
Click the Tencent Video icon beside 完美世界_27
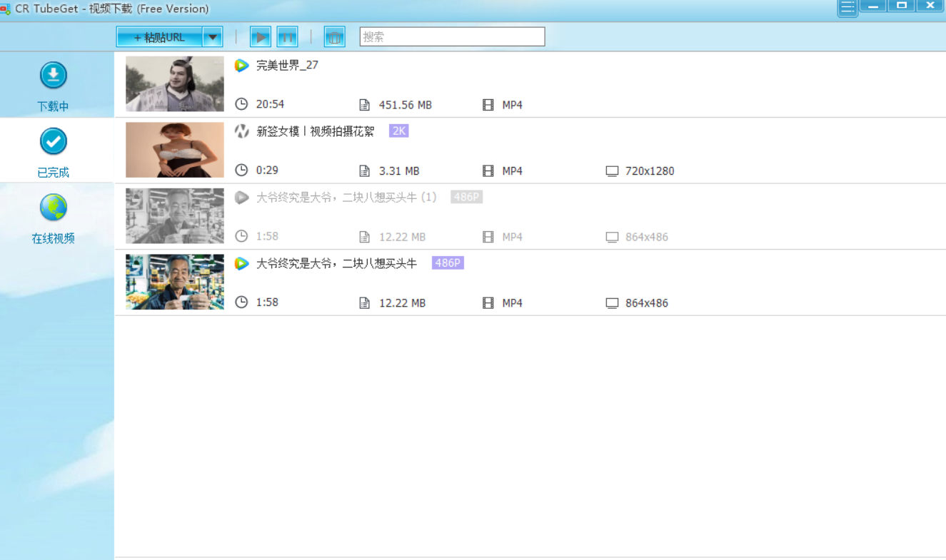pos(242,66)
